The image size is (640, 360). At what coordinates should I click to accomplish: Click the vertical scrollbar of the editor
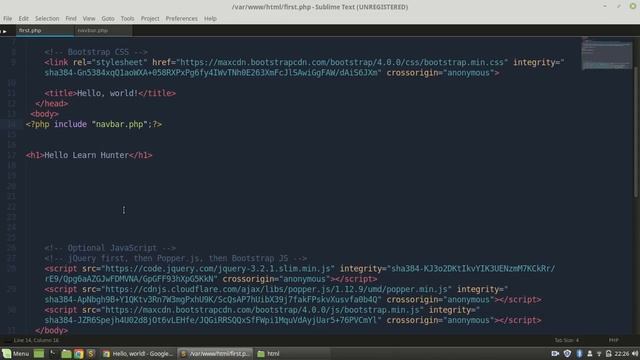point(637,133)
